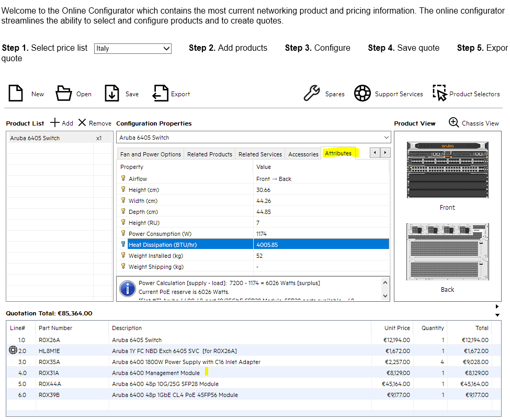Click the Export label

coord(180,94)
